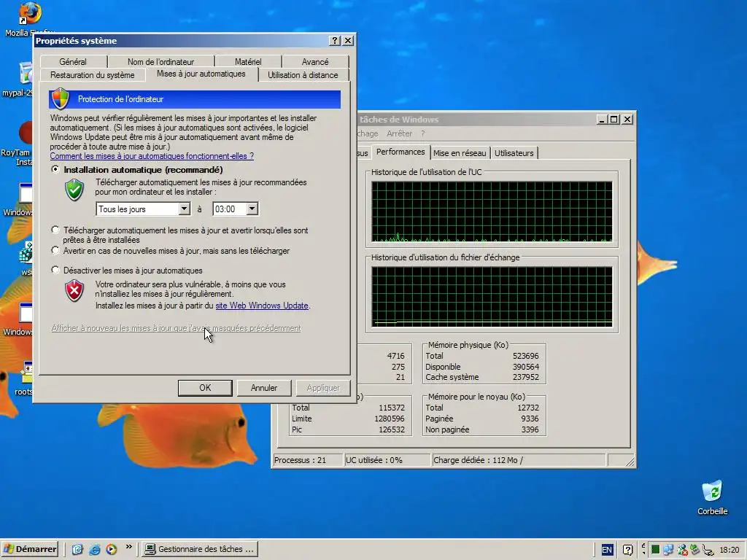The height and width of the screenshot is (560, 747).
Task: Click the tray icon beside the clock
Action: point(708,550)
